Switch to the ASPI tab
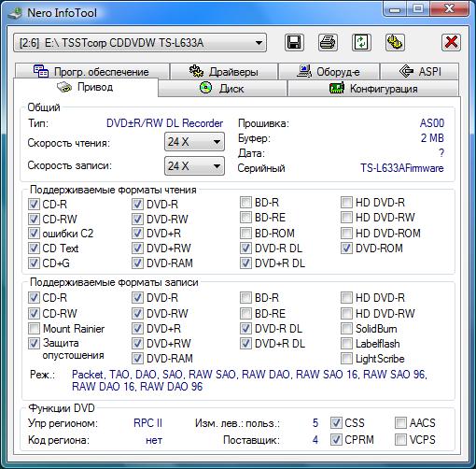Image resolution: width=476 pixels, height=469 pixels. tap(420, 72)
